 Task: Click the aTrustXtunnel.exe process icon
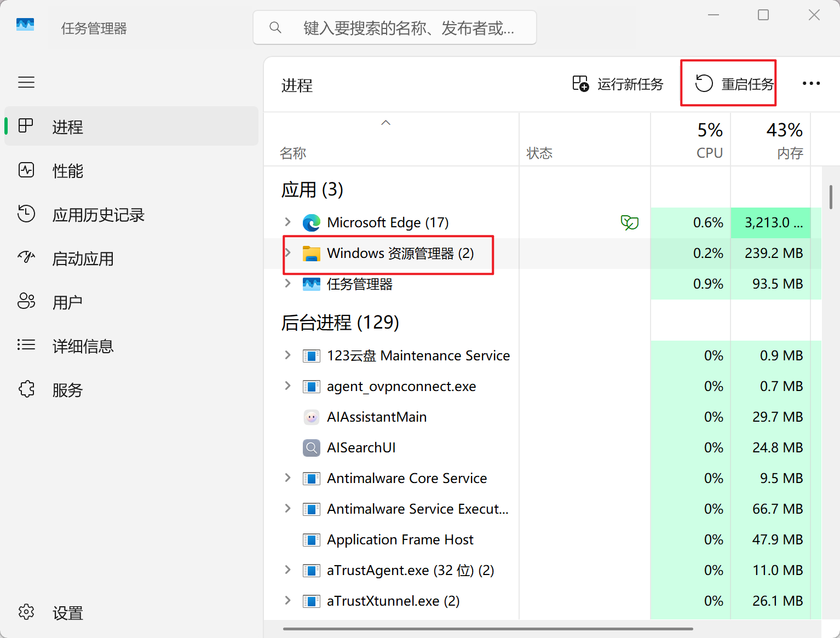[x=312, y=601]
